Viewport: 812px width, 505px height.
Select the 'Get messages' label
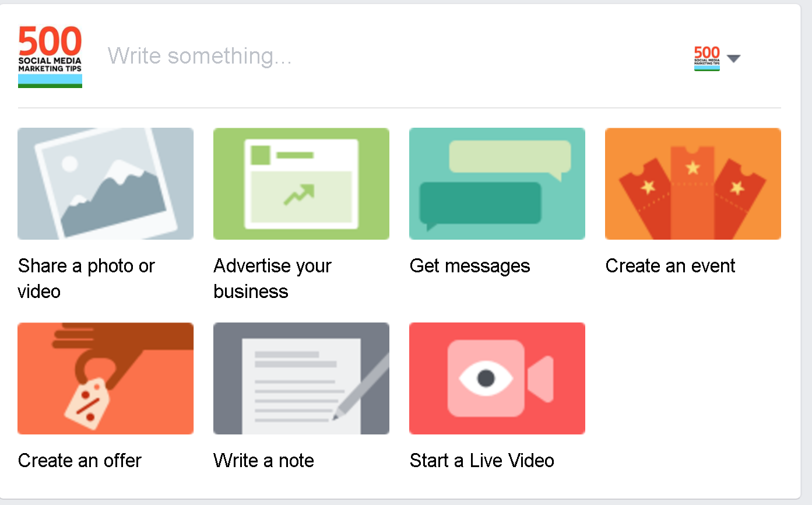coord(470,266)
